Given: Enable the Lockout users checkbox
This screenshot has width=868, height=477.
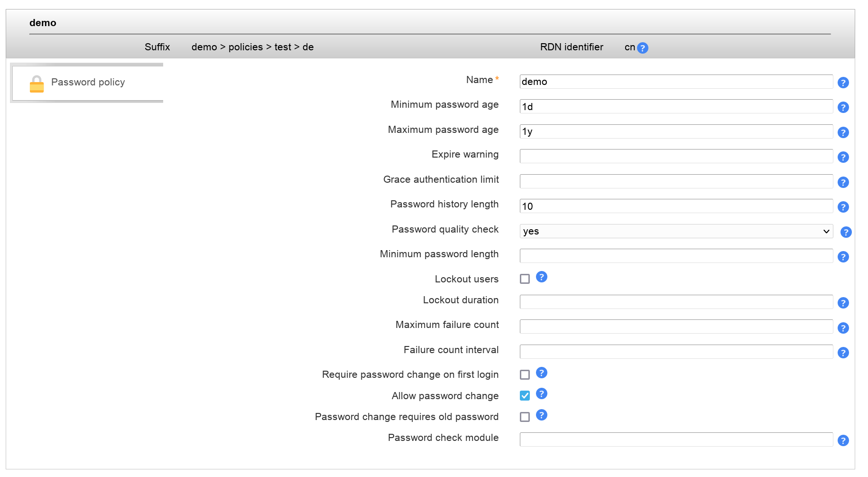Looking at the screenshot, I should tap(525, 279).
